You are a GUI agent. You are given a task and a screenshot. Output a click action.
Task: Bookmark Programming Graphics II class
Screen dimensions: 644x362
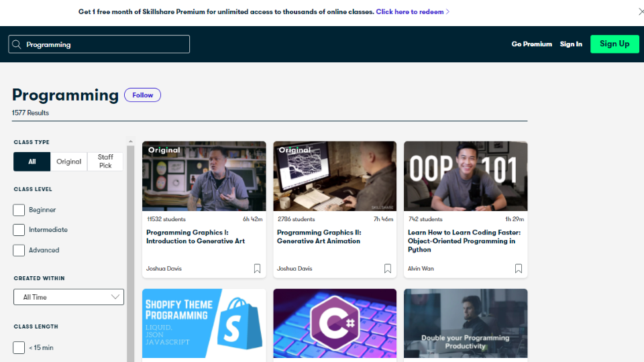(x=388, y=268)
